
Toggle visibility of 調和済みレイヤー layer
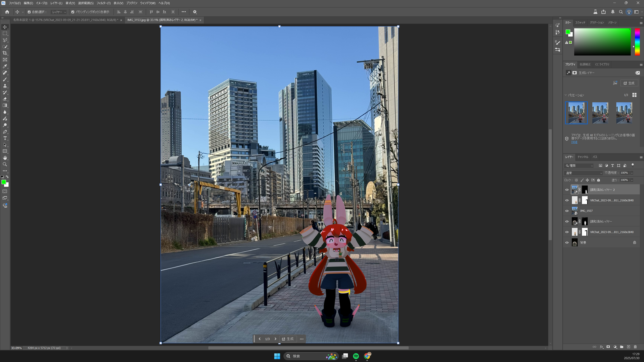click(567, 222)
